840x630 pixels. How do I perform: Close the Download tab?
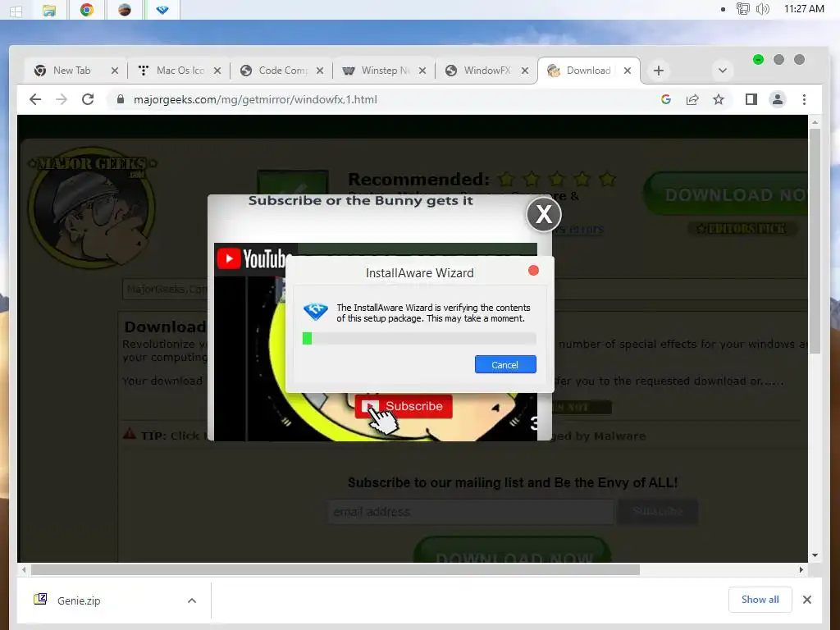click(628, 71)
